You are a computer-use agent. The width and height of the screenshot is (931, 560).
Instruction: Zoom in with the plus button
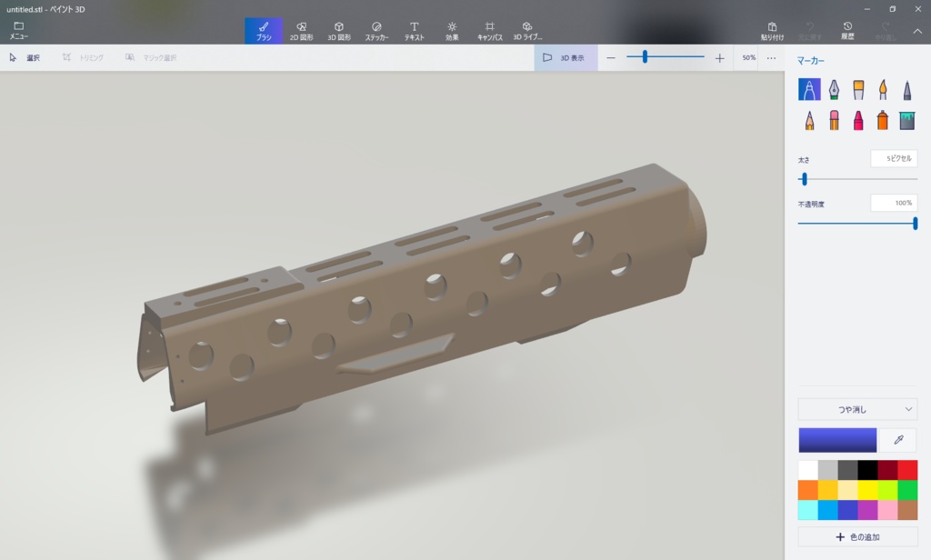click(x=720, y=57)
